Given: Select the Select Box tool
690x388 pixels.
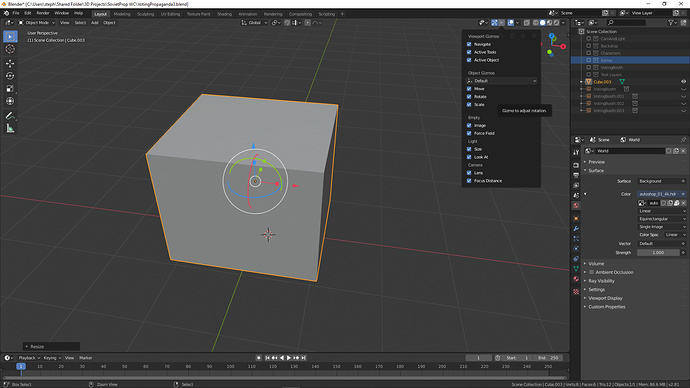Looking at the screenshot, I should 10,37.
